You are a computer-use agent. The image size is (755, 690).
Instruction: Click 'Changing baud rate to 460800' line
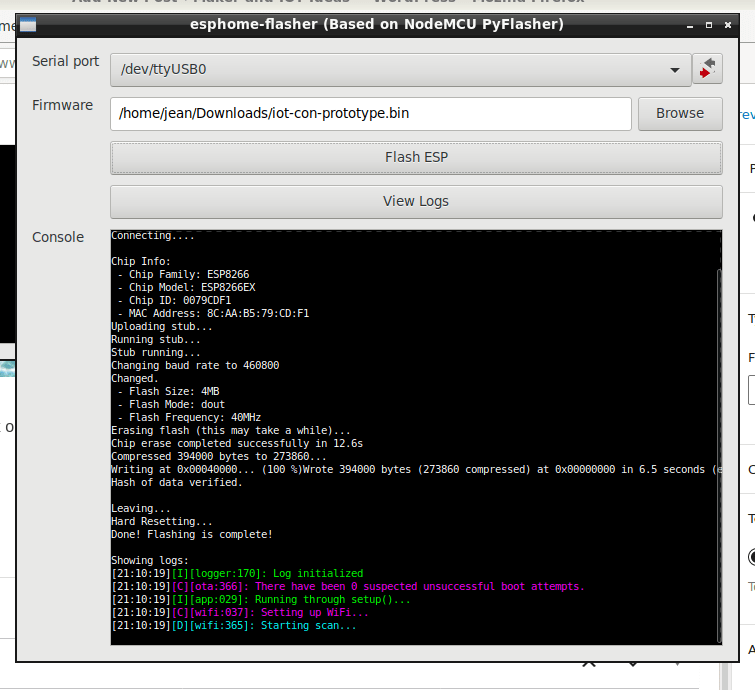(195, 365)
